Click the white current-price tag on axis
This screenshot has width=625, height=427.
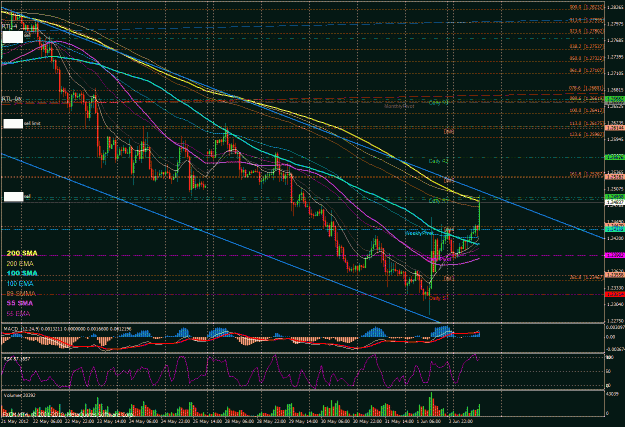[x=615, y=203]
